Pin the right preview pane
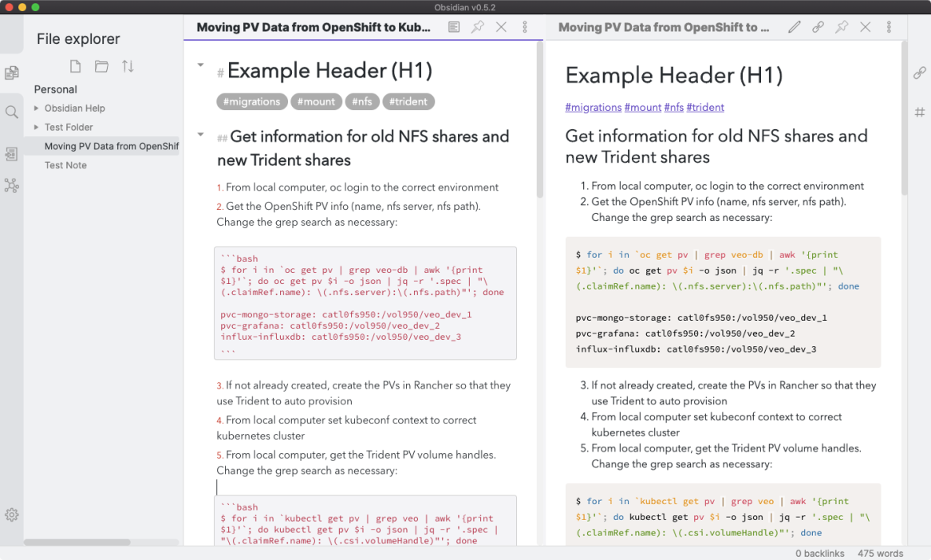This screenshot has width=931, height=560. [842, 26]
